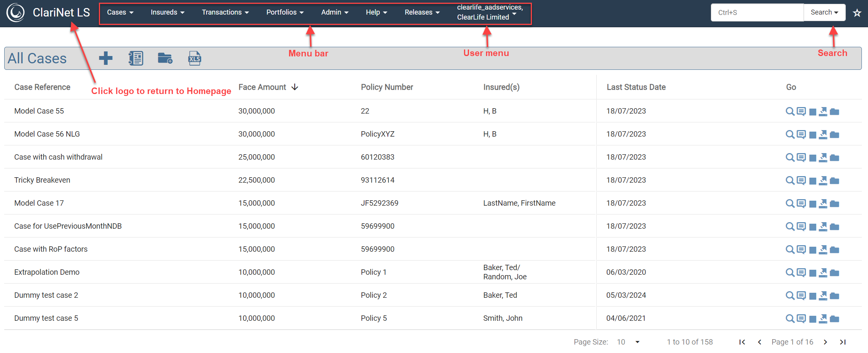Click export arrow icon for Model Case 55

click(823, 111)
